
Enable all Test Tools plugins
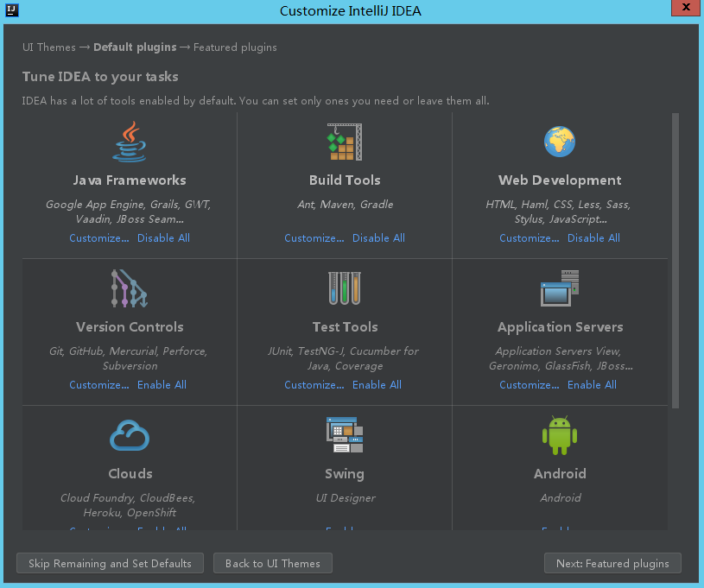tap(377, 385)
